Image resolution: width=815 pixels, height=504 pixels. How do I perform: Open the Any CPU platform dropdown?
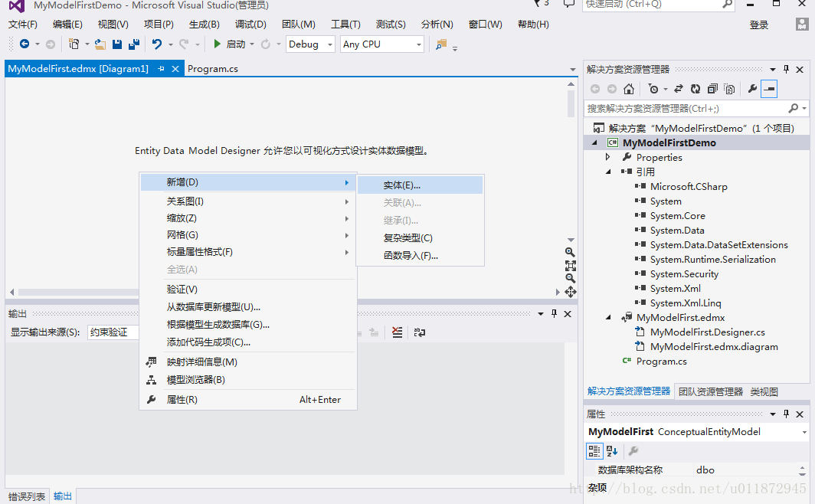[x=419, y=44]
